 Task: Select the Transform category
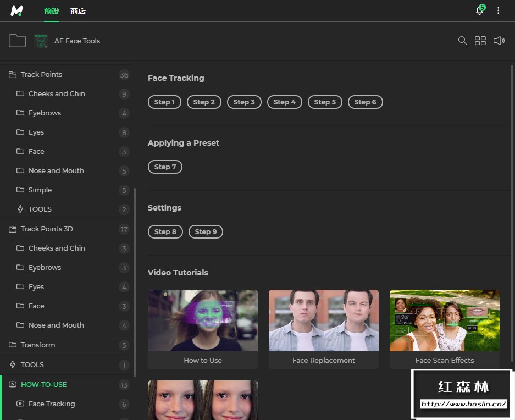click(67, 345)
